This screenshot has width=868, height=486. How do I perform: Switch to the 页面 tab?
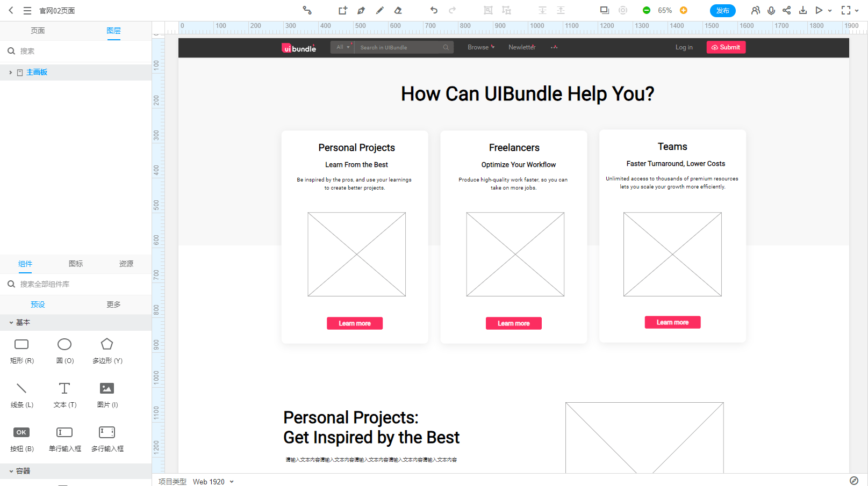click(x=38, y=31)
